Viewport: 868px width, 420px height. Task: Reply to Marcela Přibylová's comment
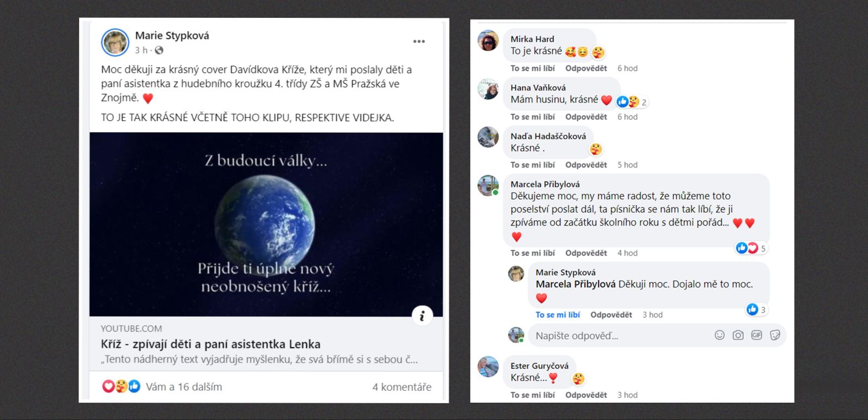tap(586, 253)
